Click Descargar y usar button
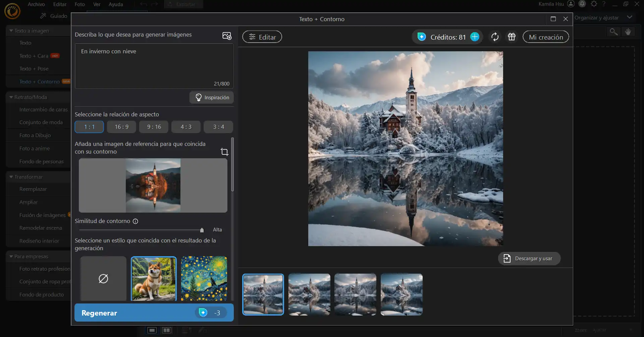This screenshot has height=337, width=644. [529, 259]
